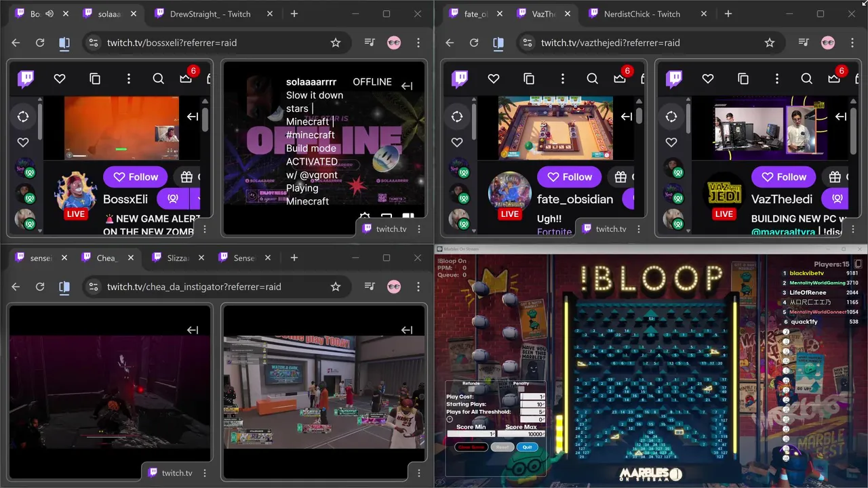Open twitch.tv pane menu dots in solaaaarrrr pane
868x488 pixels.
tap(418, 229)
